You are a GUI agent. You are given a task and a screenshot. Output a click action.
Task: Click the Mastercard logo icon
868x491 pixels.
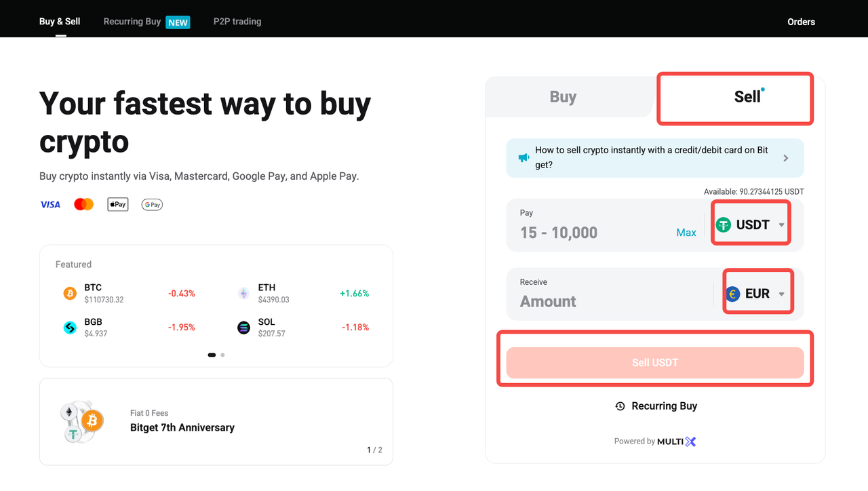(x=83, y=204)
